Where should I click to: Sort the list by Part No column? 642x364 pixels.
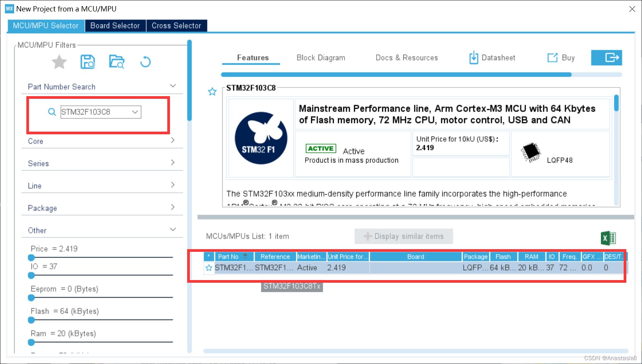click(x=234, y=257)
